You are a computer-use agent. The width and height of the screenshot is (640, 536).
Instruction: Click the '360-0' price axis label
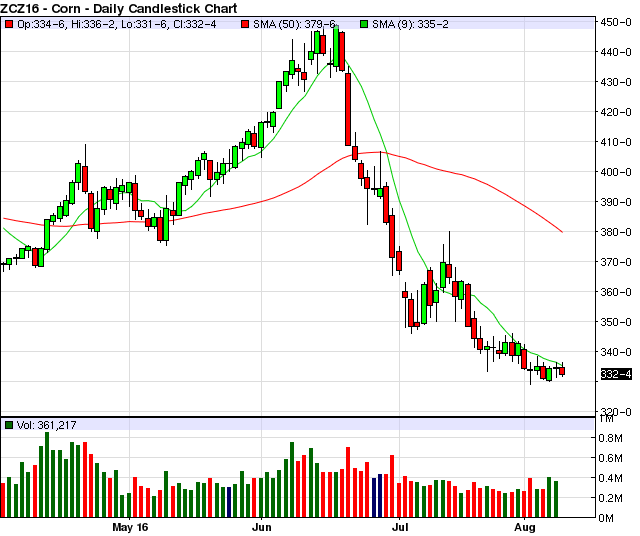[616, 292]
